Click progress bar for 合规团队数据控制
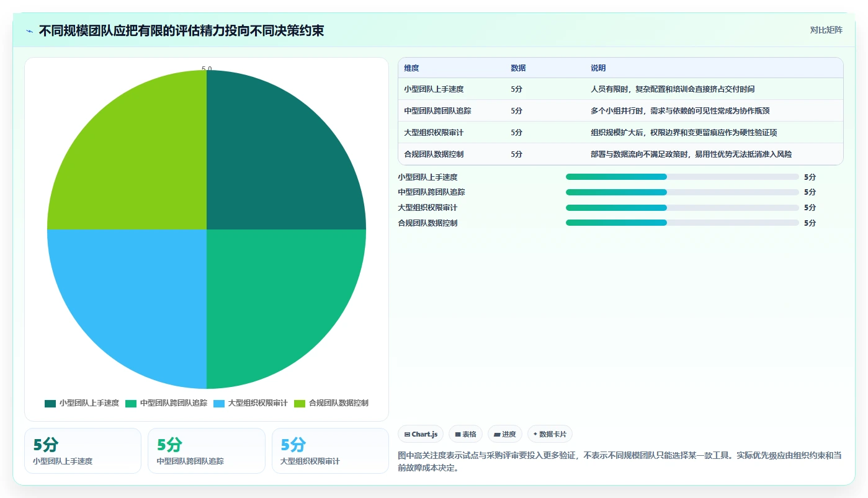 [682, 223]
